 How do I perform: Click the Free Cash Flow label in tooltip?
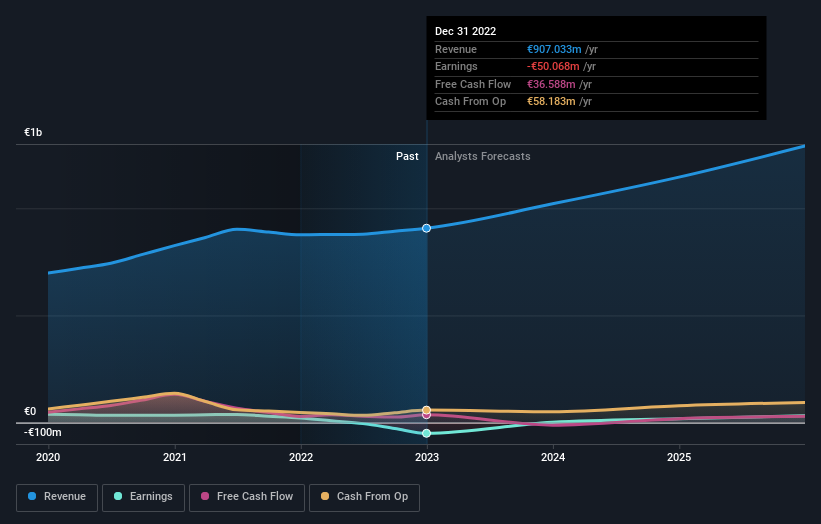click(x=473, y=84)
